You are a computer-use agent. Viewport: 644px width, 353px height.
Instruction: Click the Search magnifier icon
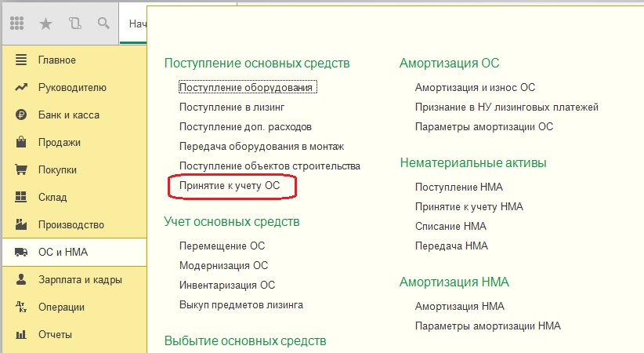103,24
